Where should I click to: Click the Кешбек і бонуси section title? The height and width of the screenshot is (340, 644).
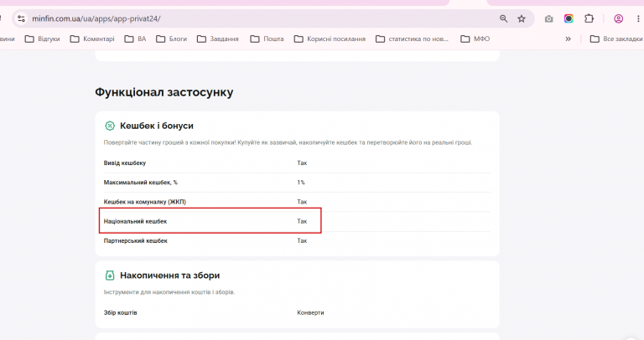[157, 126]
